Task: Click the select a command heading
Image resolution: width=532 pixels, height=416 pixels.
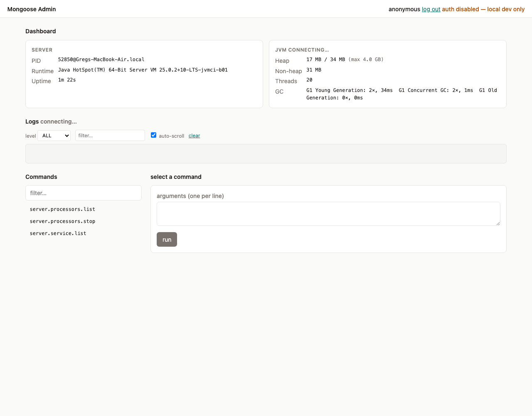Action: click(176, 177)
